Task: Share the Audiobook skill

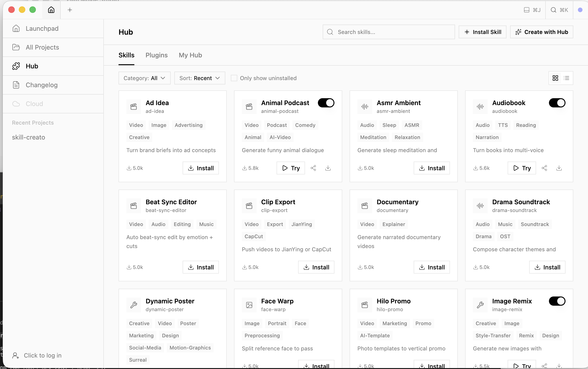Action: 544,168
